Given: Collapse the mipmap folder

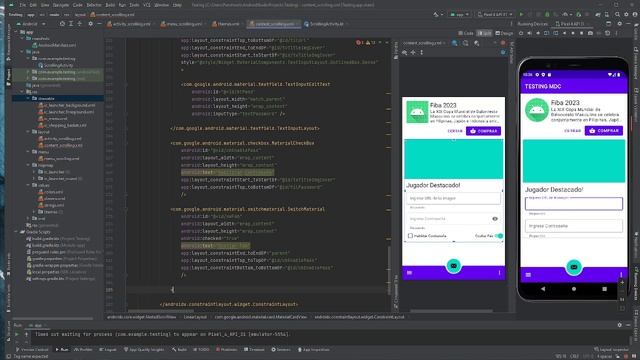Looking at the screenshot, I should click(28, 165).
